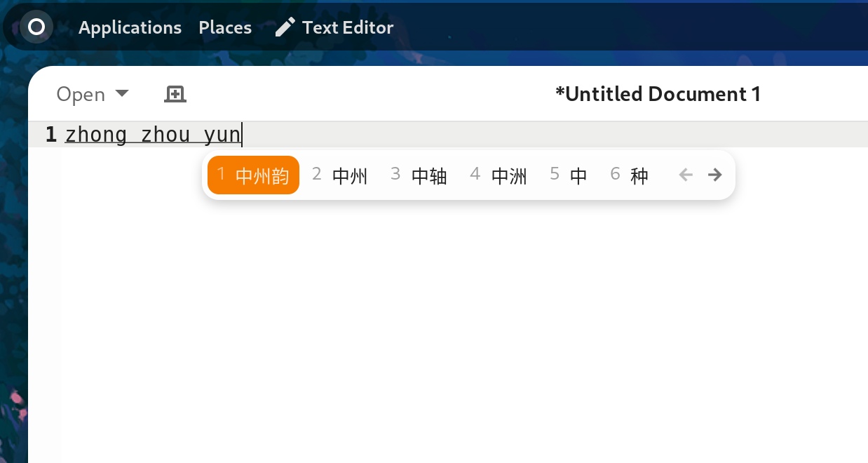Screen dimensions: 868x463
Task: Go to next candidate page arrow
Action: coord(715,175)
